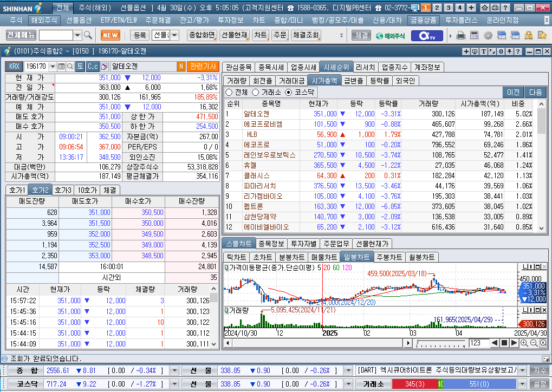Toggle the price moving average indicator checkbox
Screen dimensions: 552x392
pos(226,267)
